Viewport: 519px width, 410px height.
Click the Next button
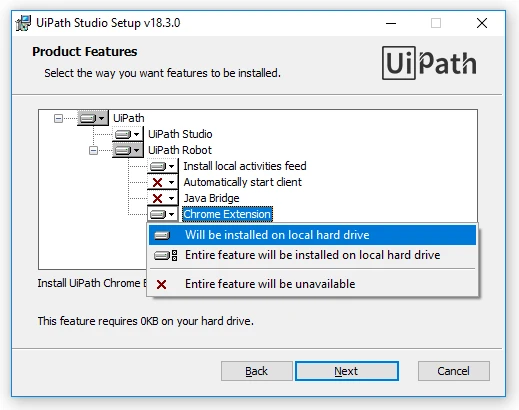point(347,371)
